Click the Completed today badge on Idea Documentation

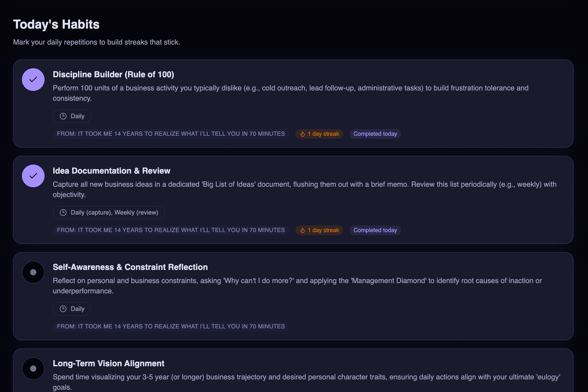point(375,230)
